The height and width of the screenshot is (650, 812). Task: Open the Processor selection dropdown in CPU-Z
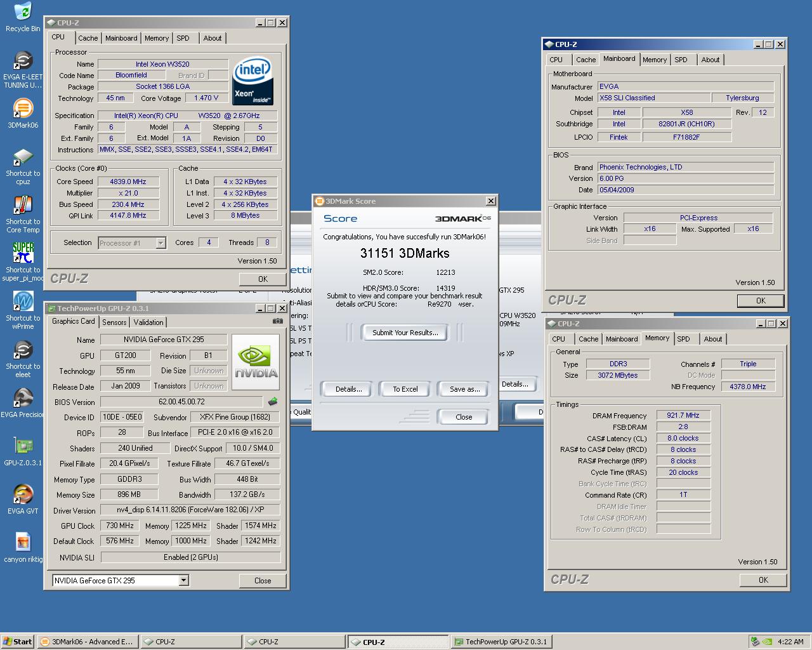tap(160, 243)
